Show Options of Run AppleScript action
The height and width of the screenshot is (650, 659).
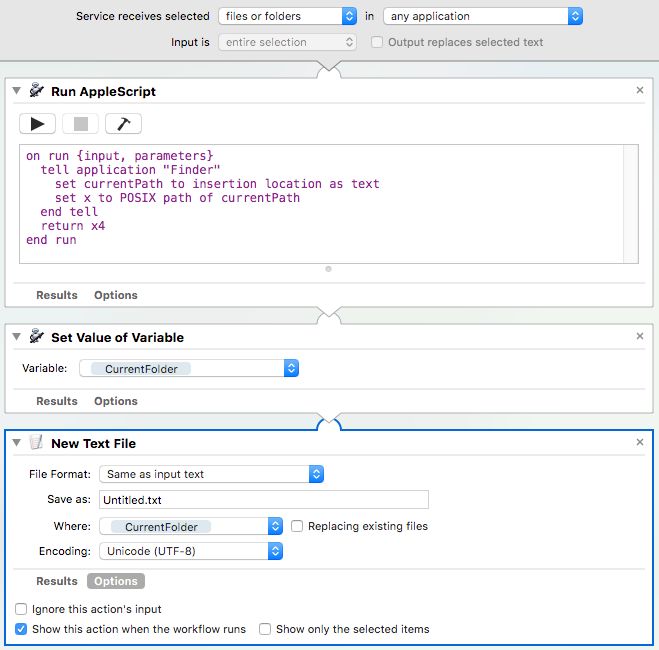tap(116, 295)
